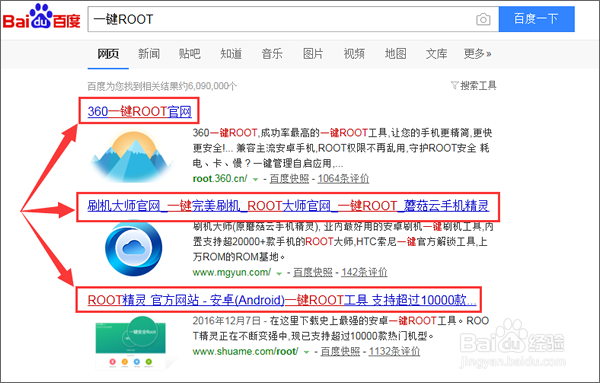Open camera image search icon

[x=483, y=19]
